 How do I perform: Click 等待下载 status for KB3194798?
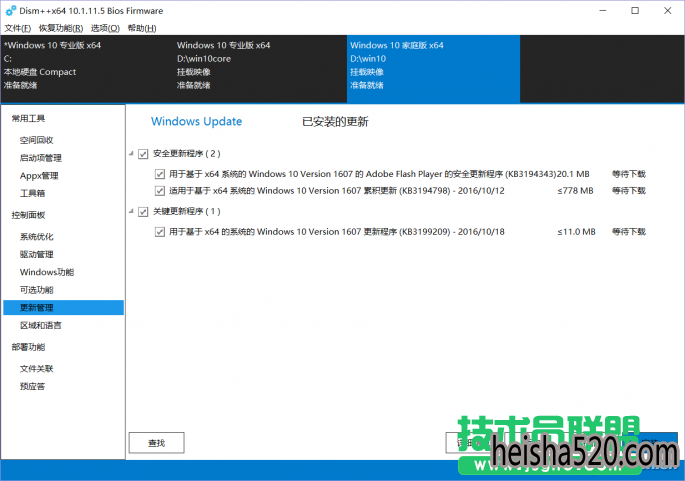click(629, 190)
